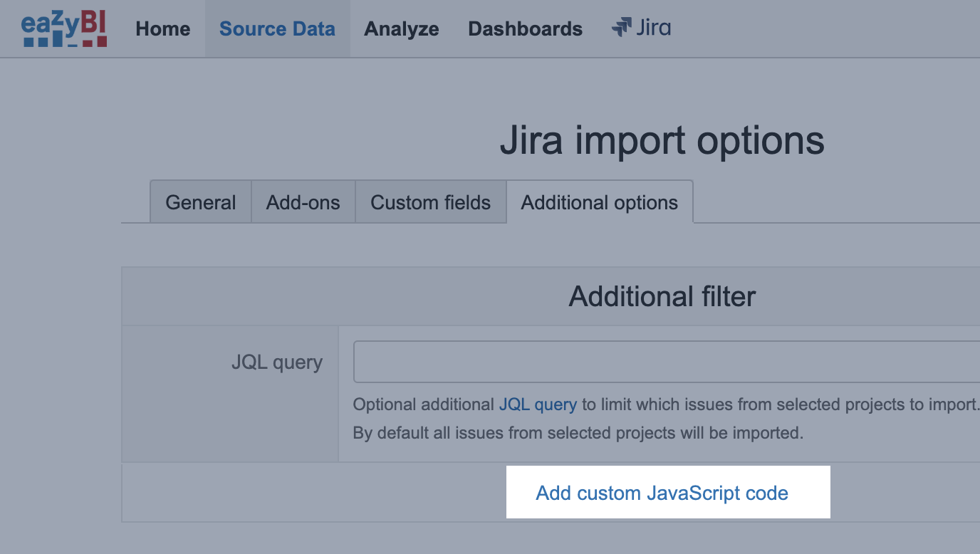Screen dimensions: 980x554
Task: Click the bar chart graphic under eazyBI logo
Action: pyautogui.click(x=65, y=41)
